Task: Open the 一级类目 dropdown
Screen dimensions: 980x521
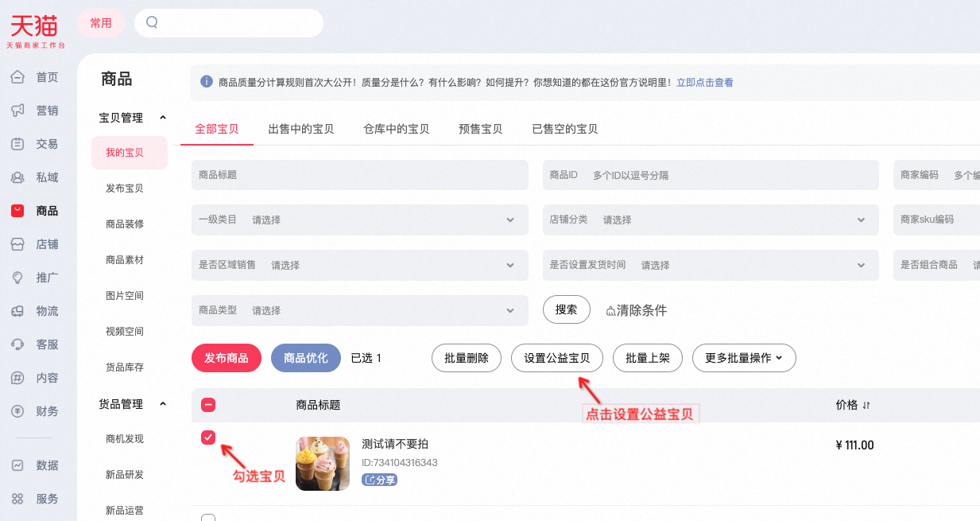Action: tap(360, 220)
